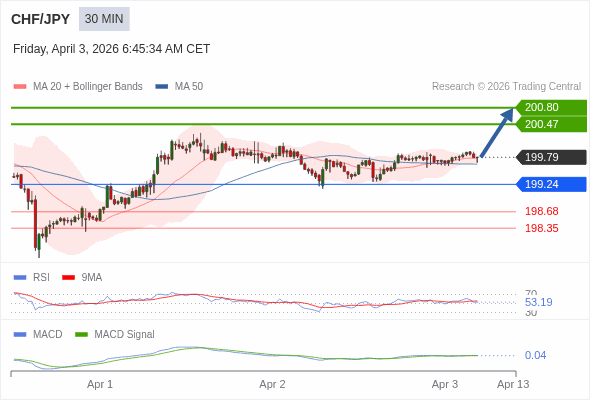Click the 53.19 RSI value

(x=538, y=302)
